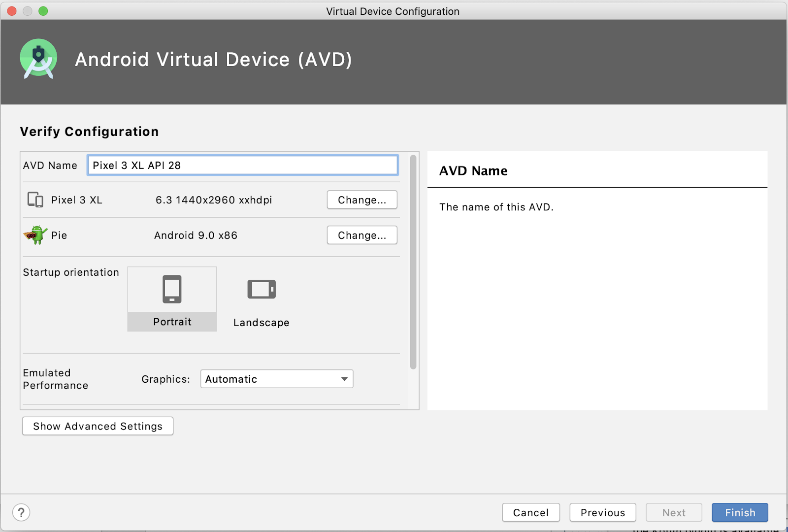Click the Pixel 3 XL device icon
Image resolution: width=788 pixels, height=532 pixels.
click(x=35, y=199)
